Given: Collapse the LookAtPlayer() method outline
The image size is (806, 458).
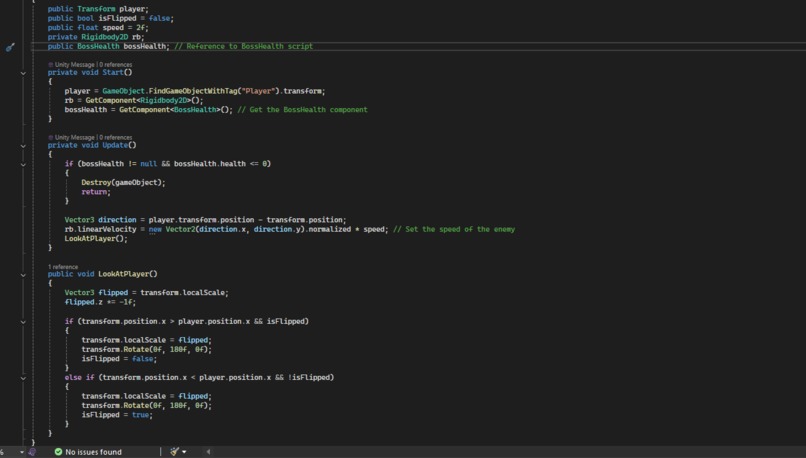Looking at the screenshot, I should [23, 275].
